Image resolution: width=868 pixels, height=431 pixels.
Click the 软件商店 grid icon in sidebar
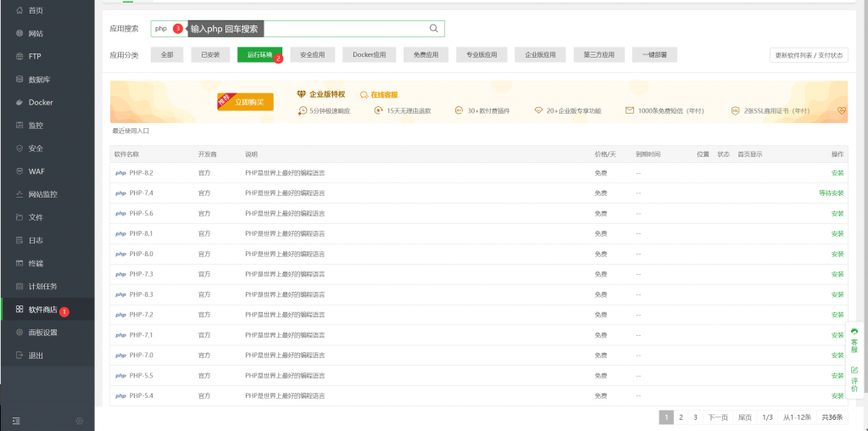tap(19, 310)
